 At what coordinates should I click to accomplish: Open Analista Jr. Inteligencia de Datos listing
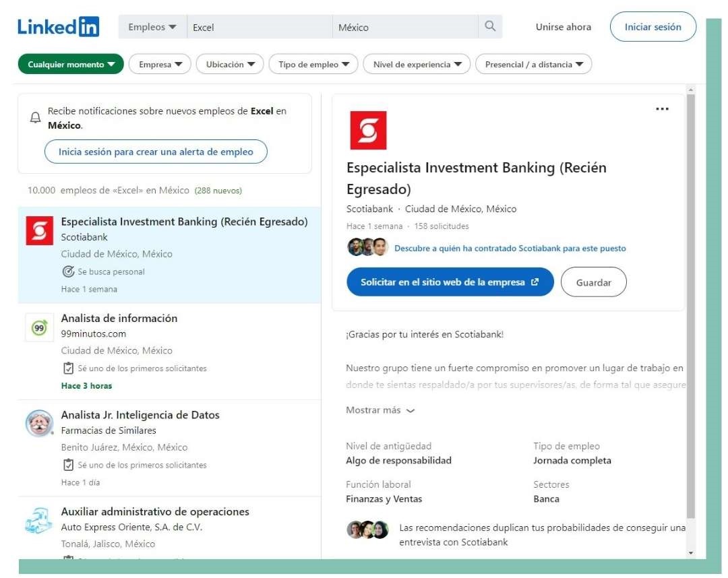(x=169, y=448)
